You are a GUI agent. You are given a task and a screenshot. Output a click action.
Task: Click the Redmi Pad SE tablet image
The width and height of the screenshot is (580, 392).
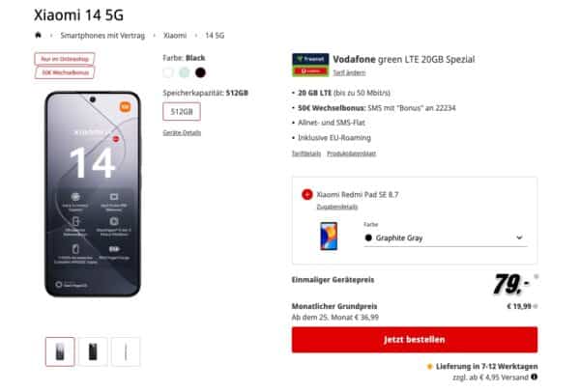pos(329,237)
